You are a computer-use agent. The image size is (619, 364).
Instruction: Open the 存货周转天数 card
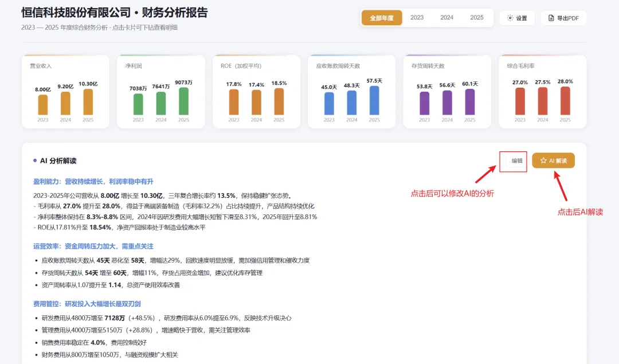[x=447, y=92]
